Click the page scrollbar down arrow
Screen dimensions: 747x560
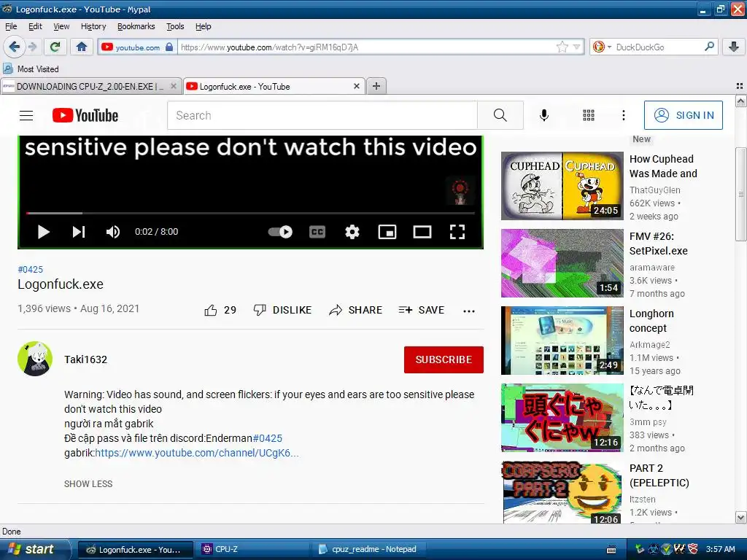(741, 518)
